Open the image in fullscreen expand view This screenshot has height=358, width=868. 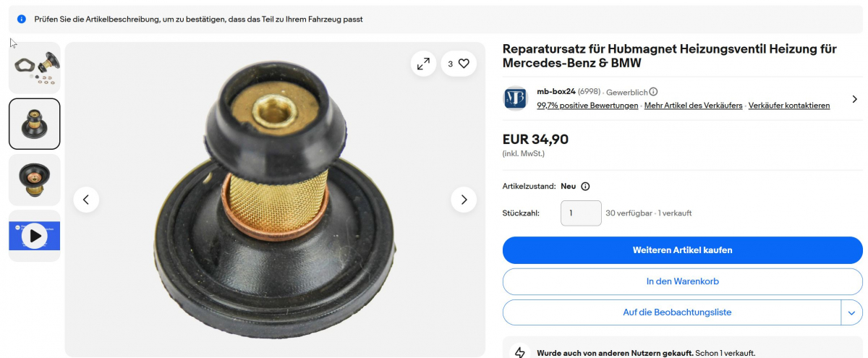pos(423,64)
